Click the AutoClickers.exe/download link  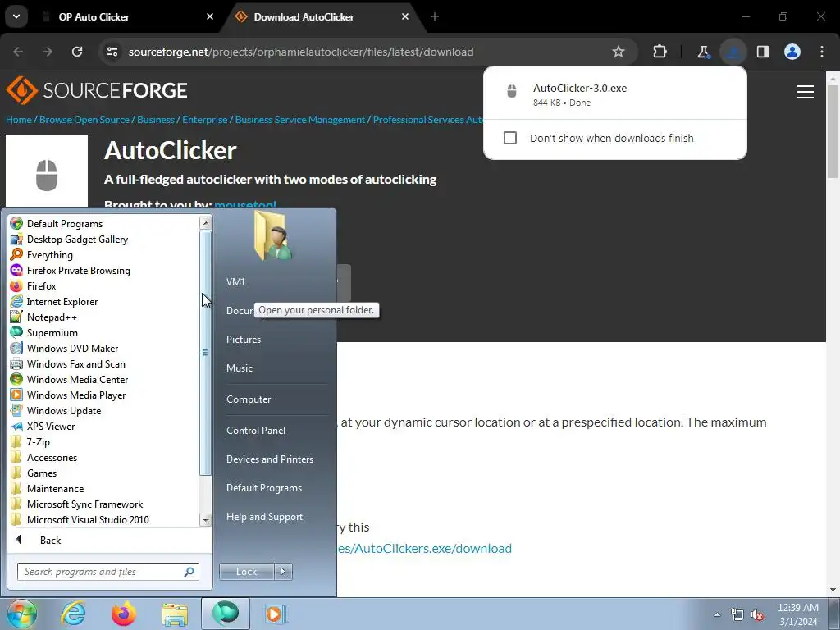point(424,548)
